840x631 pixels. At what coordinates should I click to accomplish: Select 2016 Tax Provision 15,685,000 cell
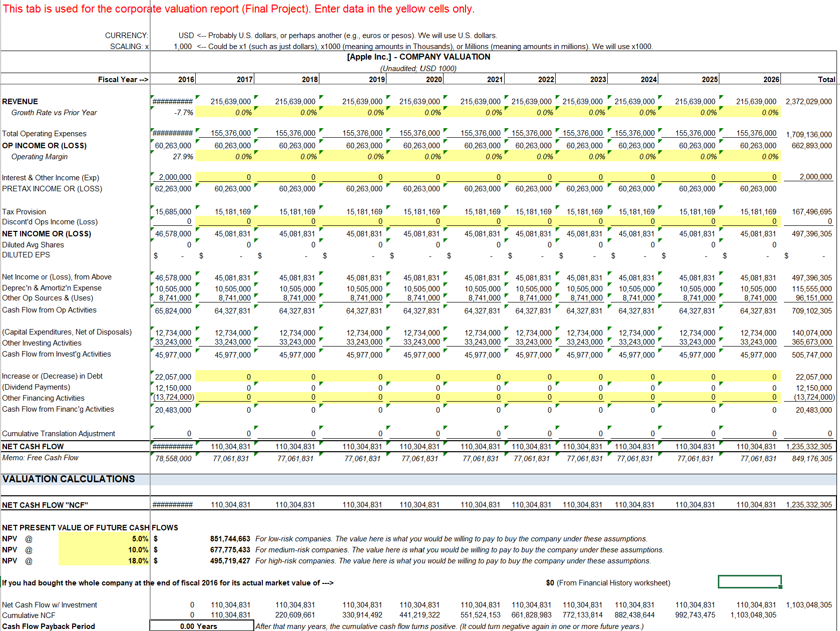(x=173, y=212)
